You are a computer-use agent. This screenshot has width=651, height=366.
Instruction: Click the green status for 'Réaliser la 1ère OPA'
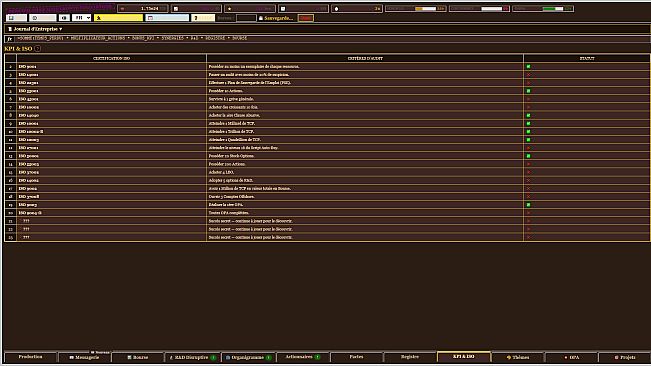[529, 205]
